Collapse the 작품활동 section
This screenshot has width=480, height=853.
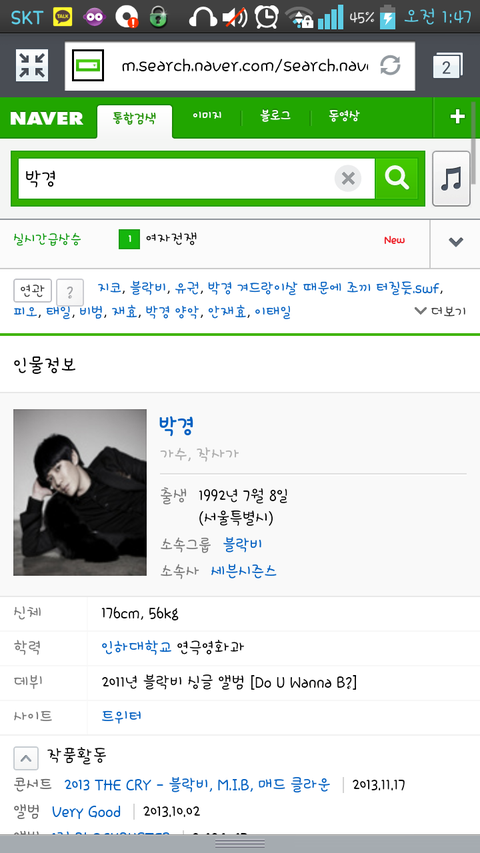click(x=26, y=758)
